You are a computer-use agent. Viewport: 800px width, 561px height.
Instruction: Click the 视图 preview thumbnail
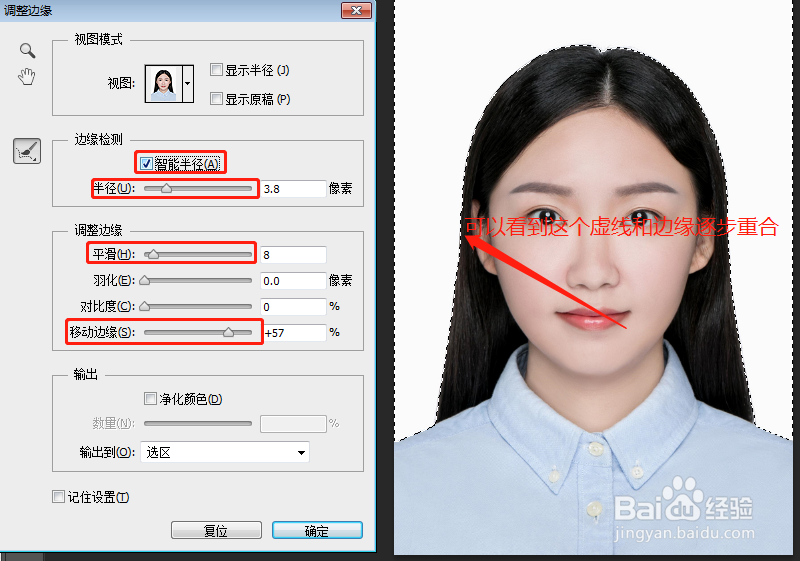pyautogui.click(x=163, y=84)
